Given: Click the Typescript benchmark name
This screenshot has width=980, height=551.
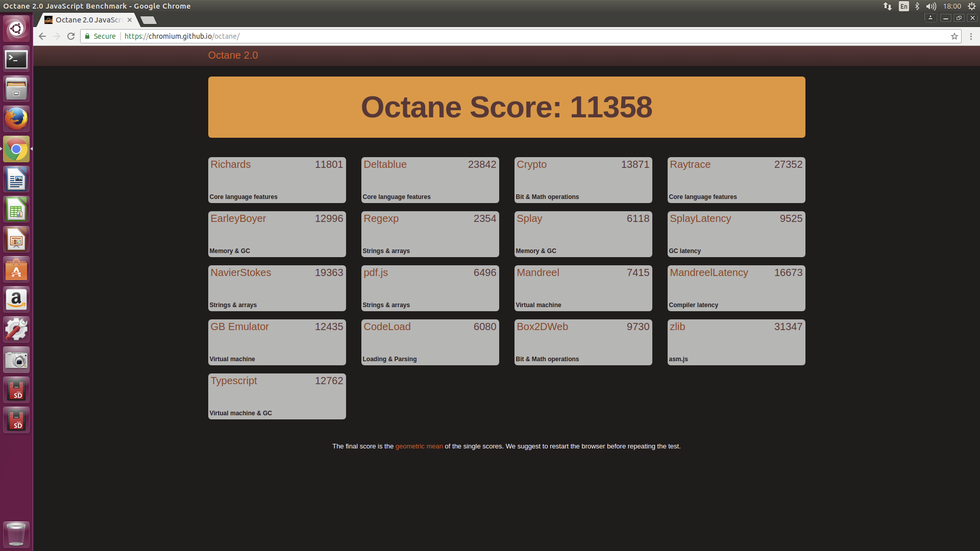Looking at the screenshot, I should 234,381.
